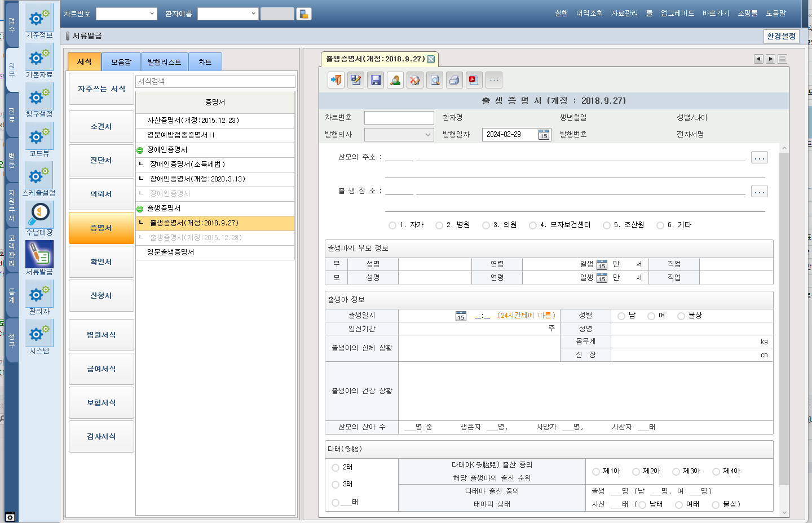Click the patient search toolbar icon
Screen dimensions: 812x523
click(395, 80)
